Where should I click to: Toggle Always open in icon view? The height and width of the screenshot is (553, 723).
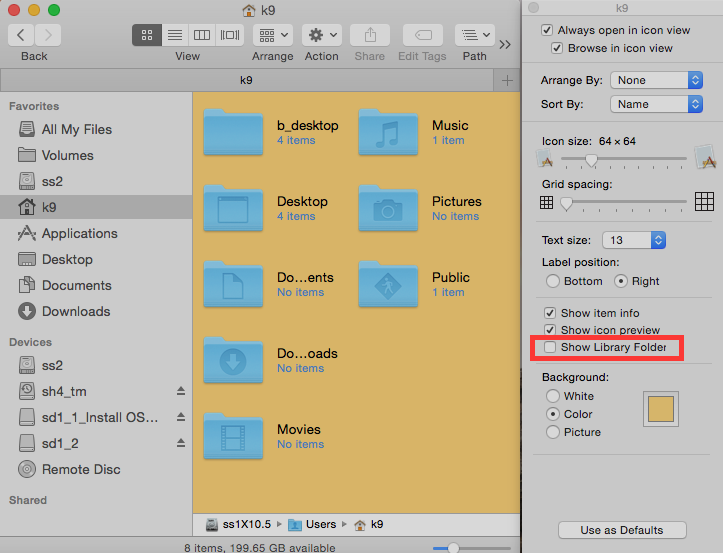tap(547, 30)
